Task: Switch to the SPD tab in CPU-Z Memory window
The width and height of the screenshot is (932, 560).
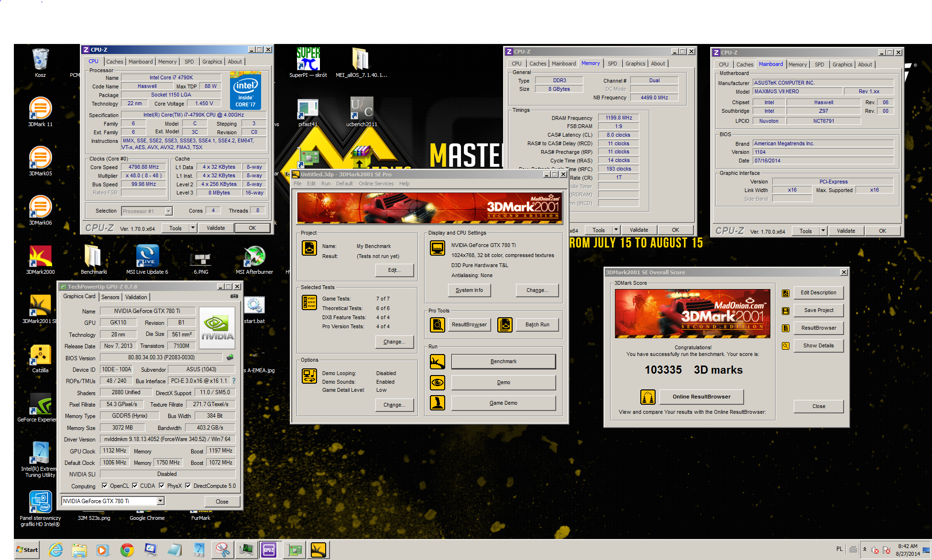Action: (x=612, y=64)
